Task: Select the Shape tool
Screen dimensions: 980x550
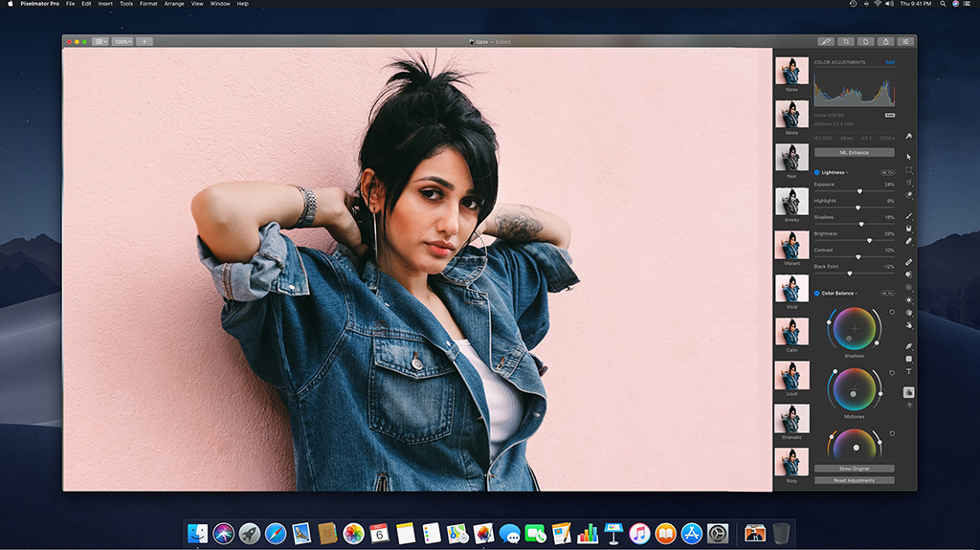Action: 909,359
